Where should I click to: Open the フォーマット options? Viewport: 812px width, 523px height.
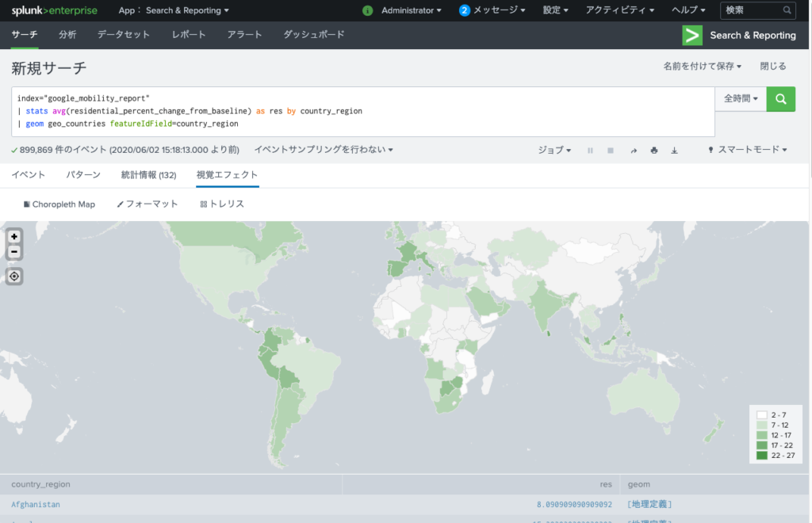[147, 204]
